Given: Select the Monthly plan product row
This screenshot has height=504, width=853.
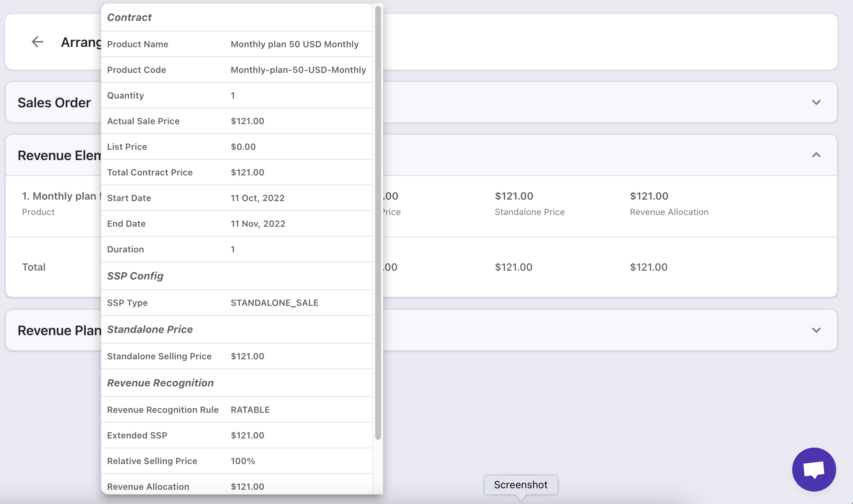Looking at the screenshot, I should (60, 196).
